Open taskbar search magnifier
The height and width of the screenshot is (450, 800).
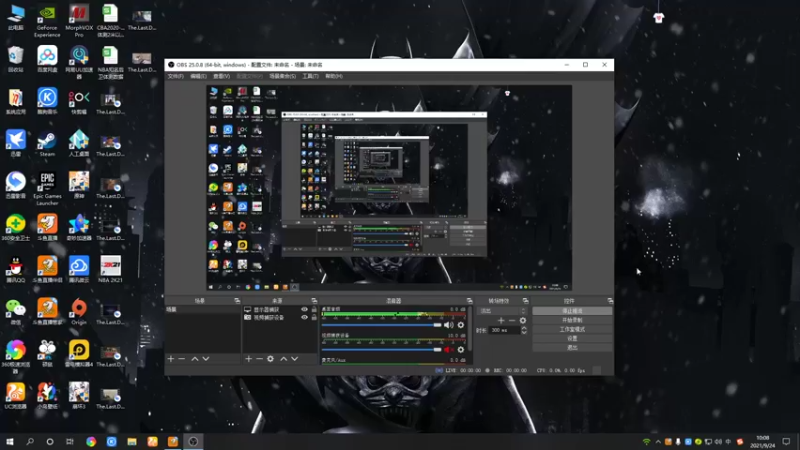(30, 442)
